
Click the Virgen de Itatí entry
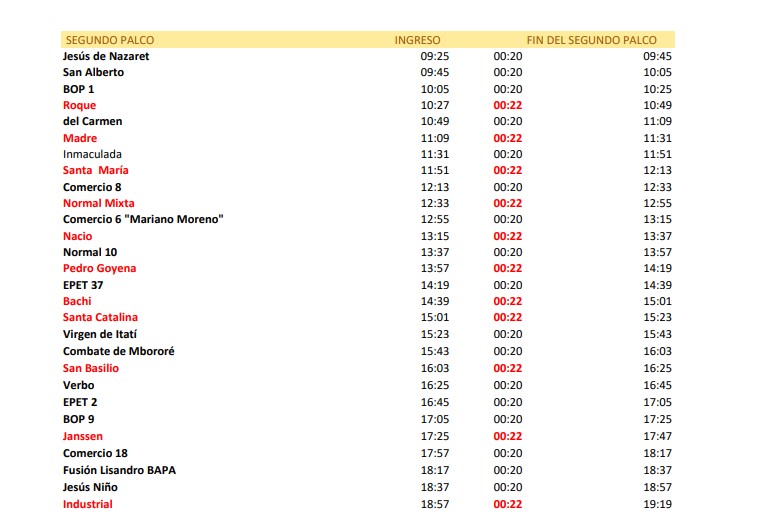coord(100,334)
